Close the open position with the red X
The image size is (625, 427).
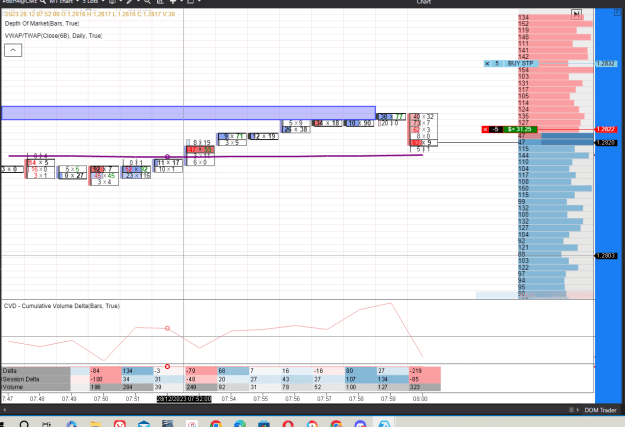pos(485,129)
